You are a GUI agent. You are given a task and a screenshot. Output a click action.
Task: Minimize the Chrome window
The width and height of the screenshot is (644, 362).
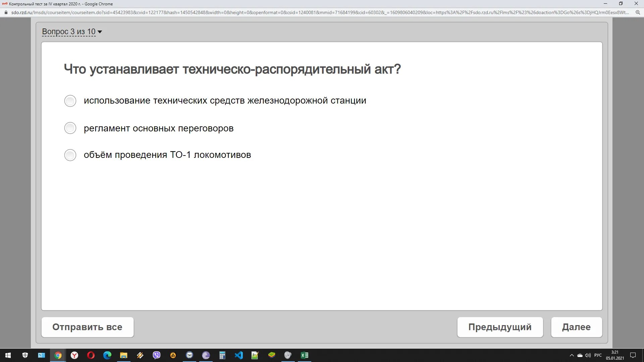pyautogui.click(x=605, y=4)
